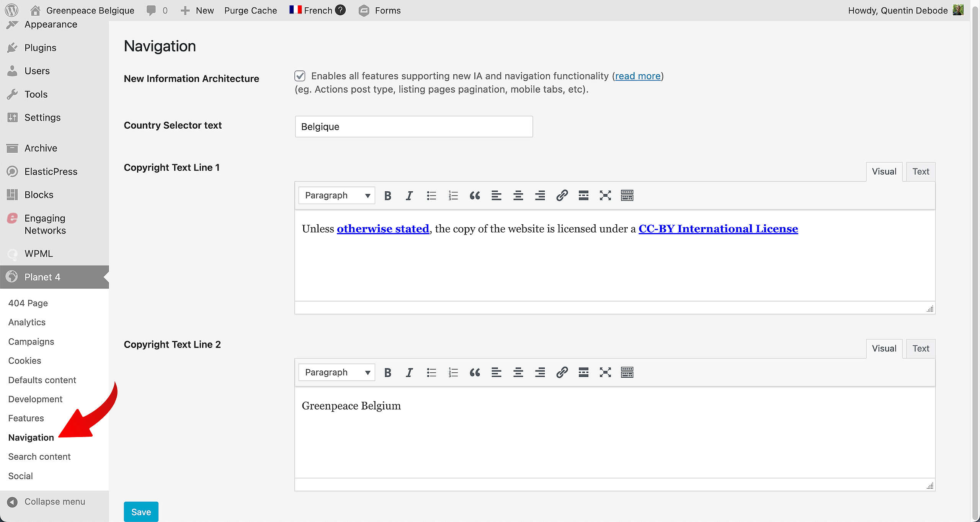Open Greenpeace Belgique site home link
Screen dimensions: 980x522
click(82, 10)
